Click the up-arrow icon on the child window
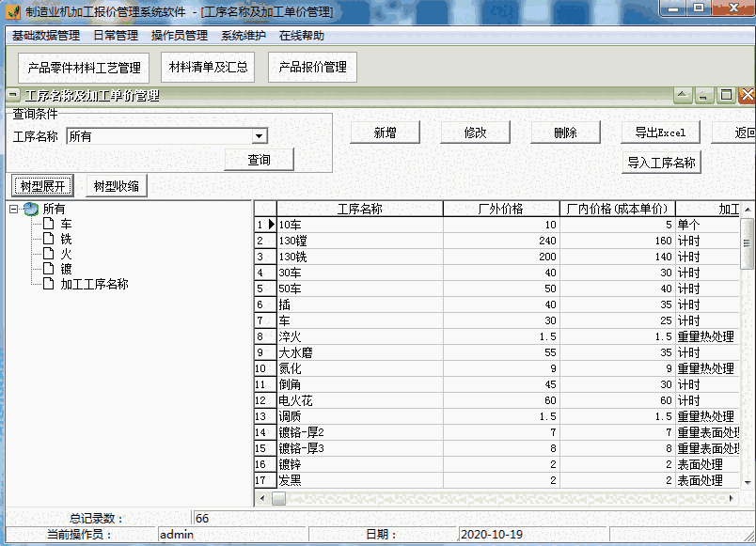Screen dimensions: 756x546 682,95
